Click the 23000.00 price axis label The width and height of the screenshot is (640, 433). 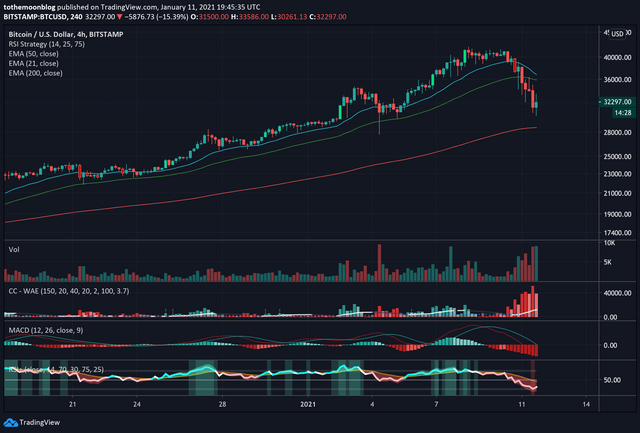(617, 174)
